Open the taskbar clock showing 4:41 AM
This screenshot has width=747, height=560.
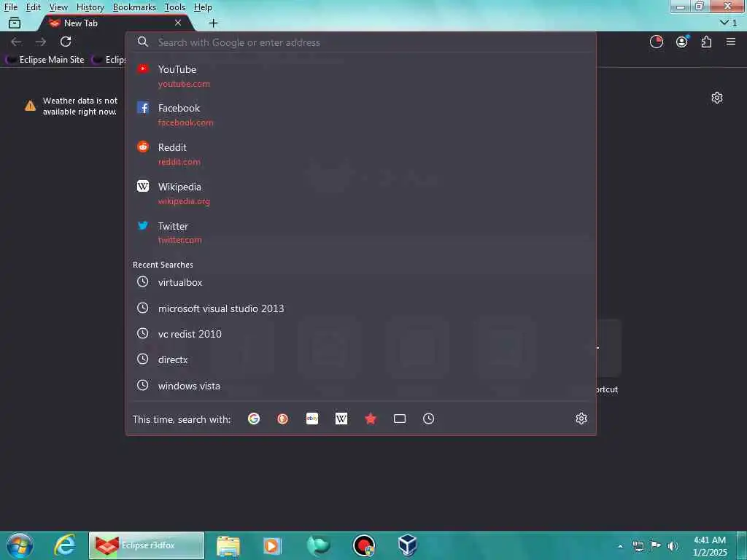(710, 546)
